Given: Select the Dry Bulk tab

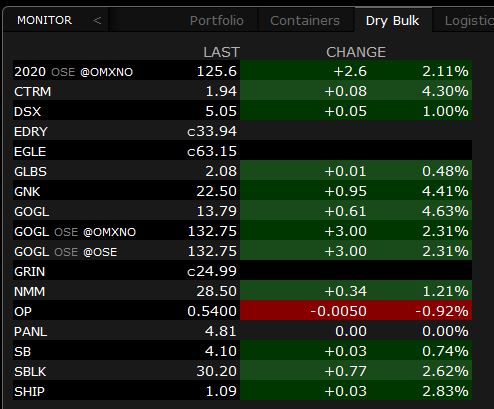Looking at the screenshot, I should (392, 21).
